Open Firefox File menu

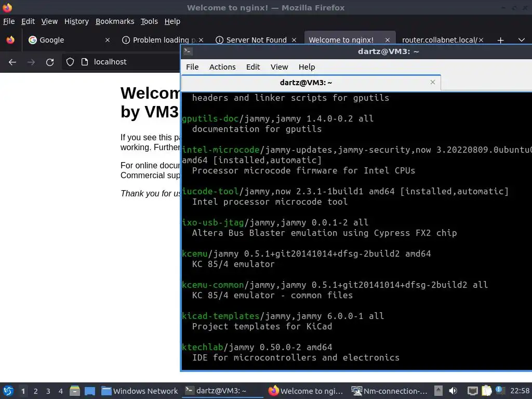tap(9, 21)
